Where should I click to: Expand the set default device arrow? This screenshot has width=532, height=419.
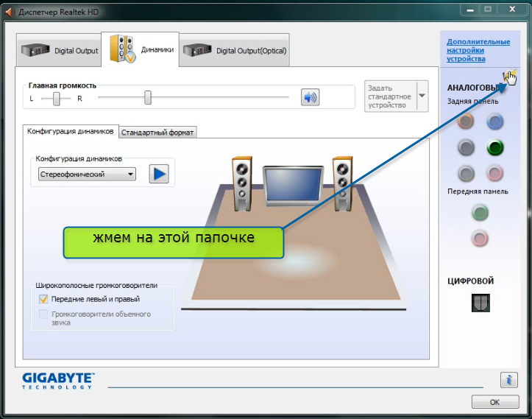point(422,96)
